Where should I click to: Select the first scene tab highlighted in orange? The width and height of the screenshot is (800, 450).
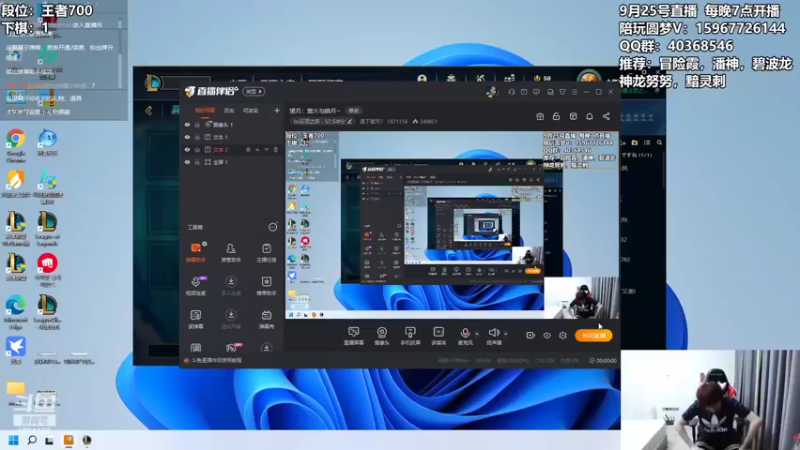pyautogui.click(x=205, y=110)
